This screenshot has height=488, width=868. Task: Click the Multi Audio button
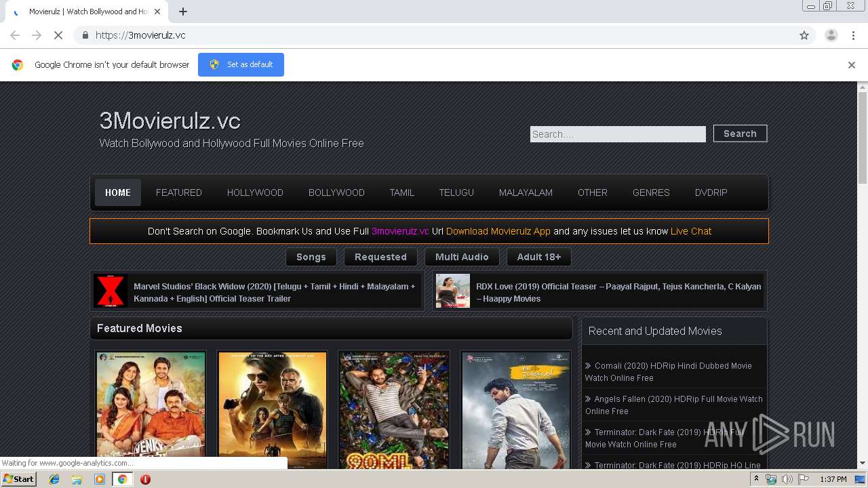click(462, 257)
